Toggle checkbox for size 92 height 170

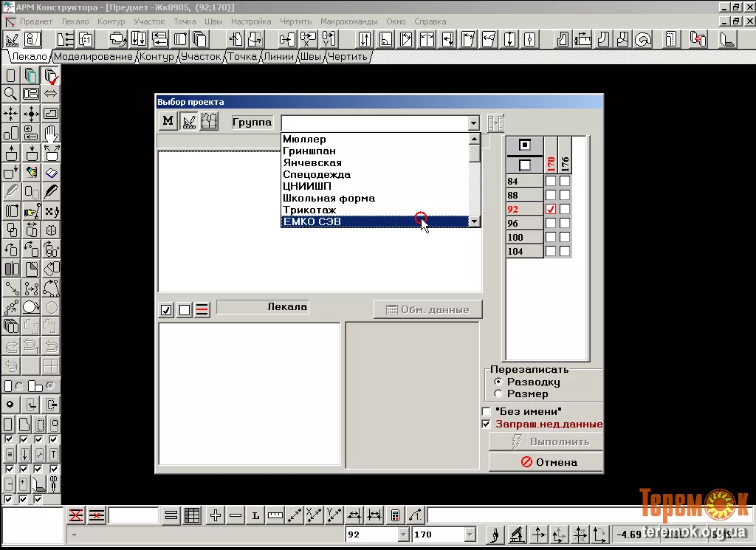pos(551,210)
